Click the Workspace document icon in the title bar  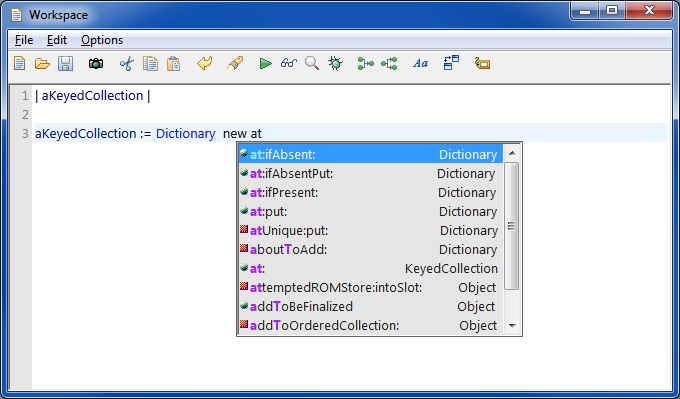tap(16, 15)
